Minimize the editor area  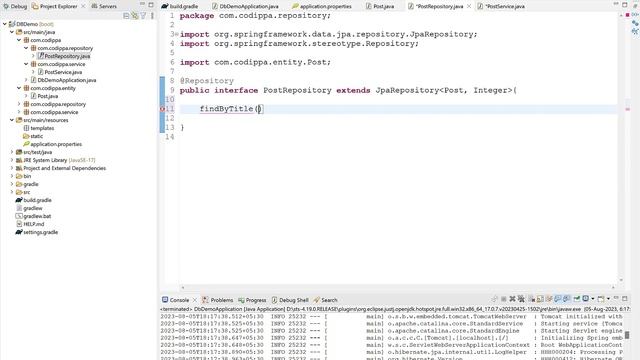click(616, 4)
